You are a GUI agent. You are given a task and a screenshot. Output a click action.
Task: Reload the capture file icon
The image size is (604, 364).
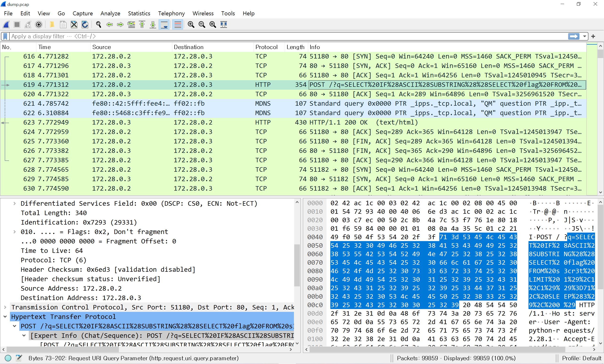[x=85, y=25]
